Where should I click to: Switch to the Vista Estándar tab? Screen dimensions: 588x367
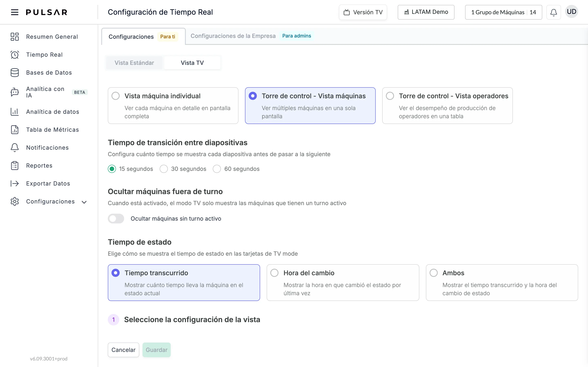coord(134,63)
